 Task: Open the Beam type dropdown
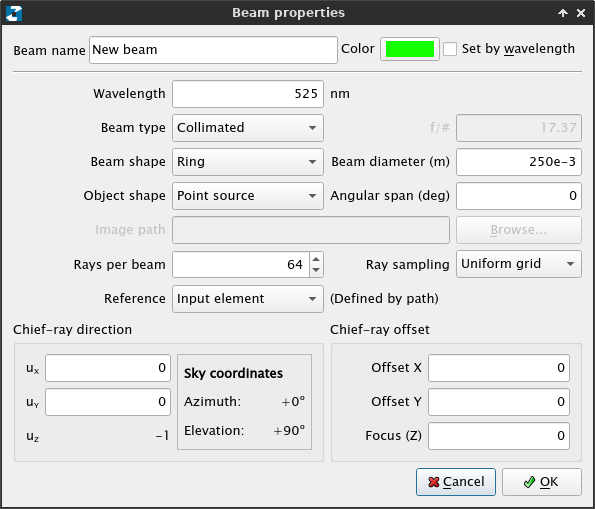pyautogui.click(x=248, y=128)
